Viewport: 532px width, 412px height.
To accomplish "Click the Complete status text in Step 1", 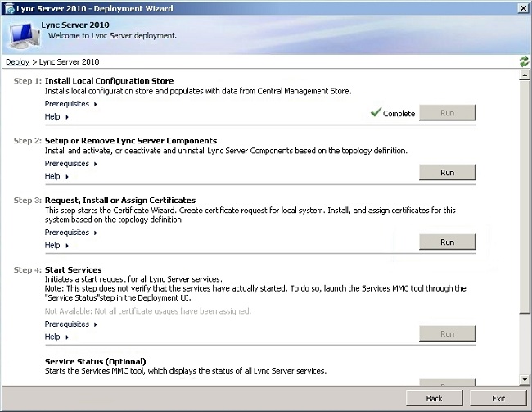I will tap(399, 114).
